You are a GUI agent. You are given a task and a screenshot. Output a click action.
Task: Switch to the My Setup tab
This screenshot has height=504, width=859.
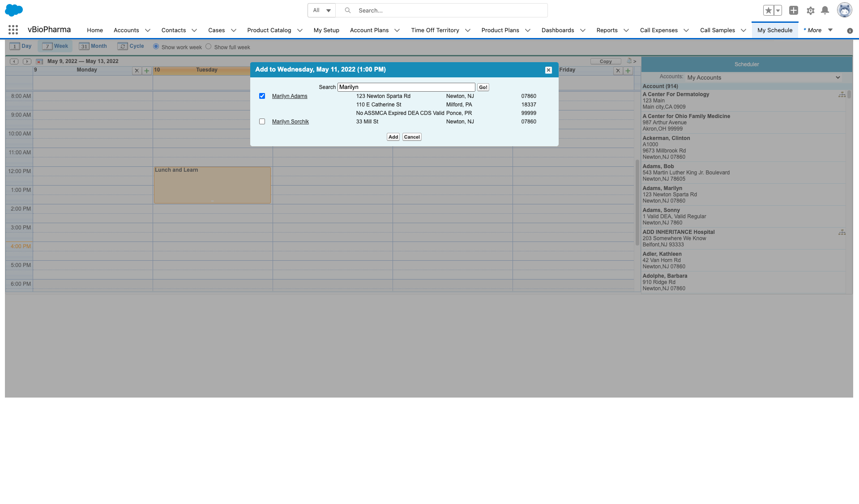(326, 30)
